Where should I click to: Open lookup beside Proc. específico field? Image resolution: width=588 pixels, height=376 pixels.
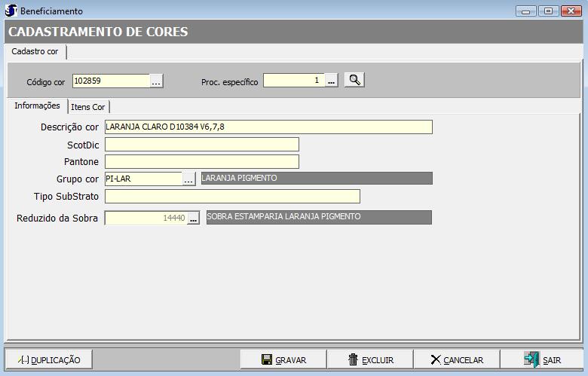click(332, 81)
